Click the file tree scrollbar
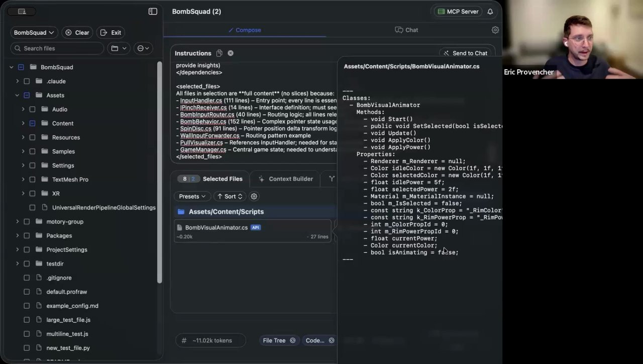This screenshot has width=643, height=364. coord(160,172)
